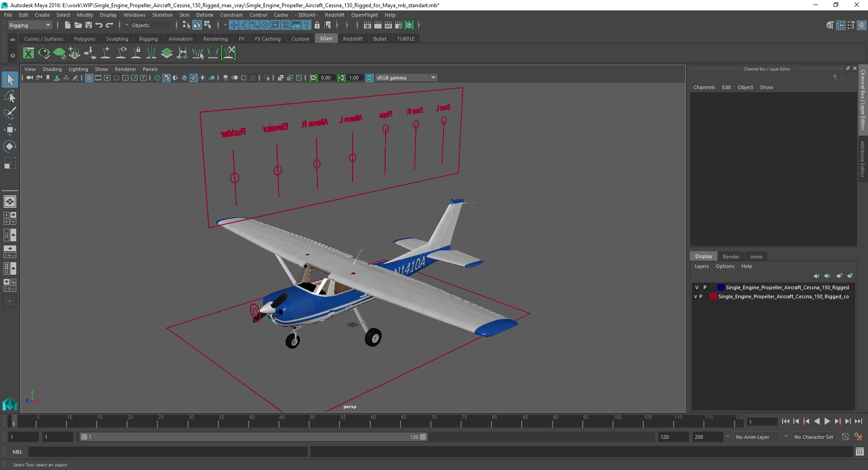Save the scene with floppy icon
This screenshot has height=470, width=868.
point(89,25)
